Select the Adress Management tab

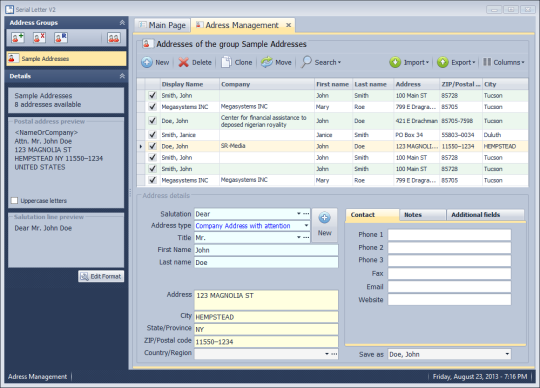pyautogui.click(x=242, y=25)
